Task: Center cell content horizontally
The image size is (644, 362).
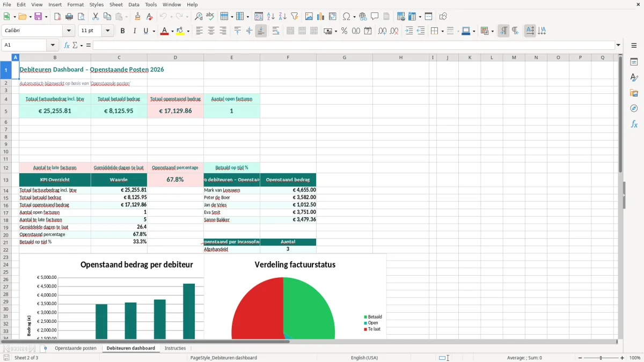Action: click(x=211, y=31)
